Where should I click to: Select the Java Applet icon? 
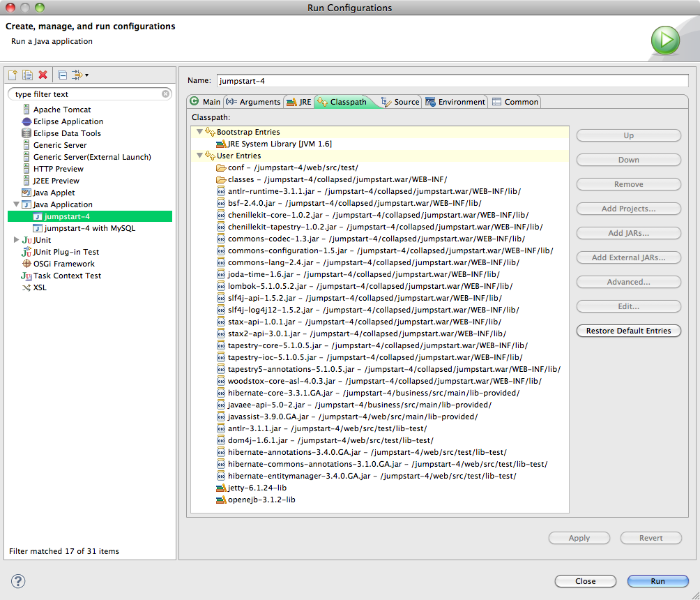pyautogui.click(x=26, y=193)
